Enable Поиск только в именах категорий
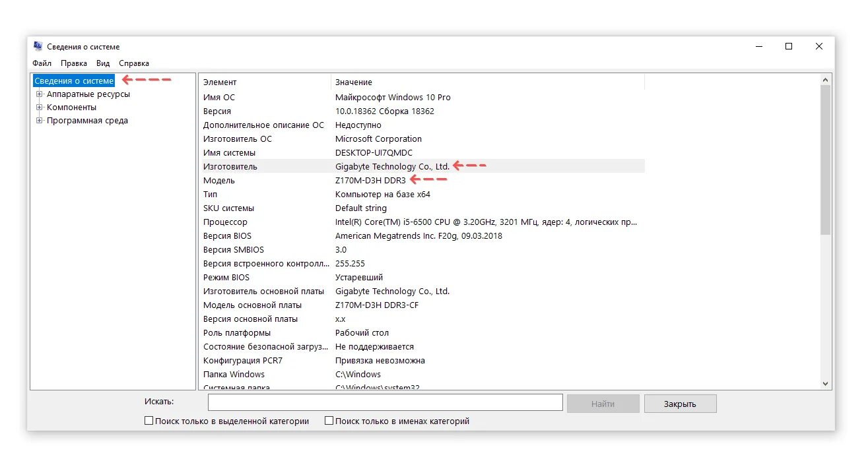868x461 pixels. click(x=329, y=421)
